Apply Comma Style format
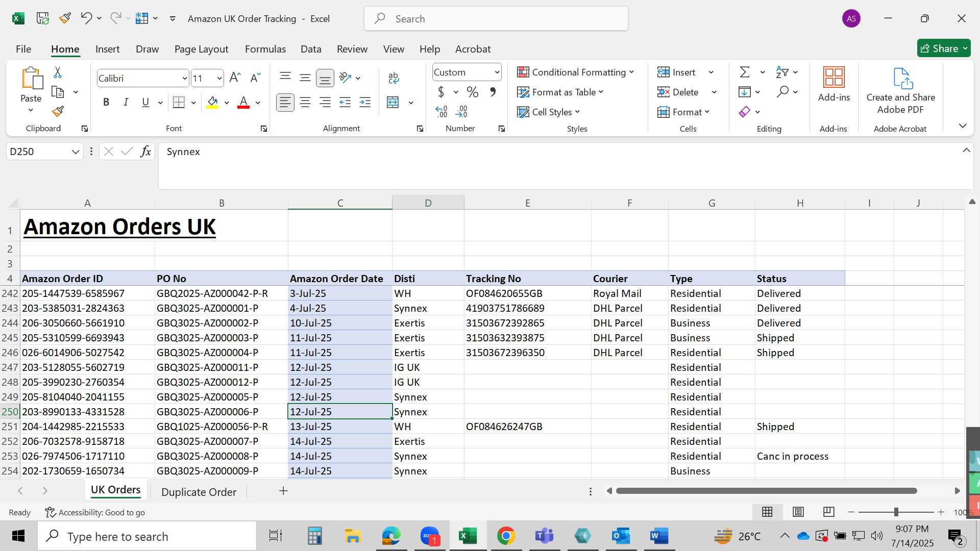Image resolution: width=980 pixels, height=551 pixels. pos(493,92)
